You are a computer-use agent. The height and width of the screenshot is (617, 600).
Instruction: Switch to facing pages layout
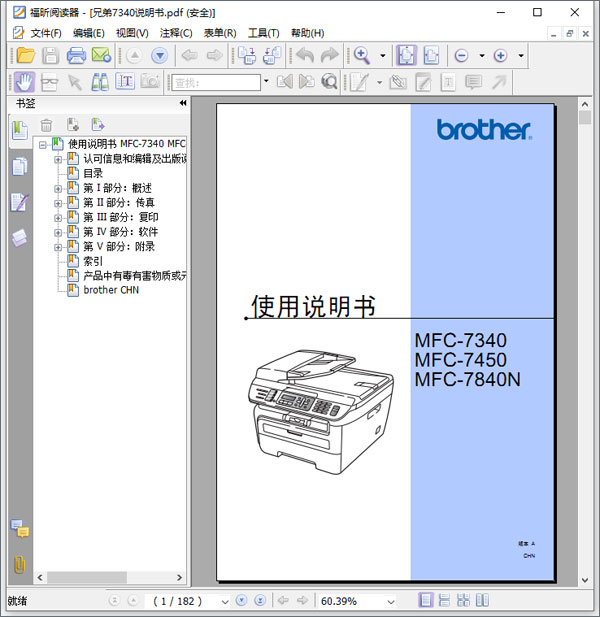[482, 600]
